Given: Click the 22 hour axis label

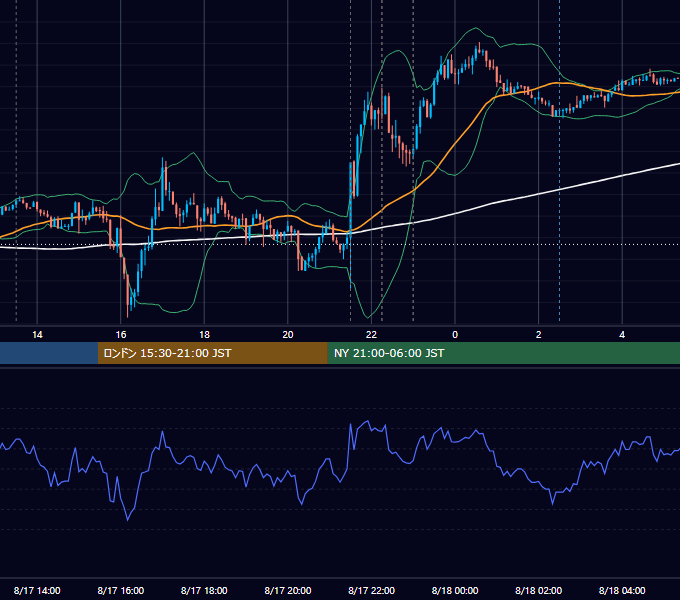Looking at the screenshot, I should coord(371,335).
